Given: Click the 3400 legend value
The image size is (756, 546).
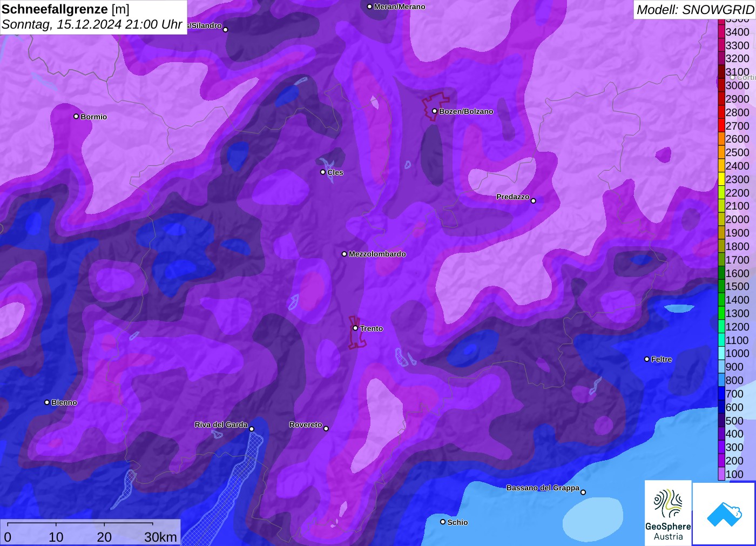Looking at the screenshot, I should pos(737,32).
